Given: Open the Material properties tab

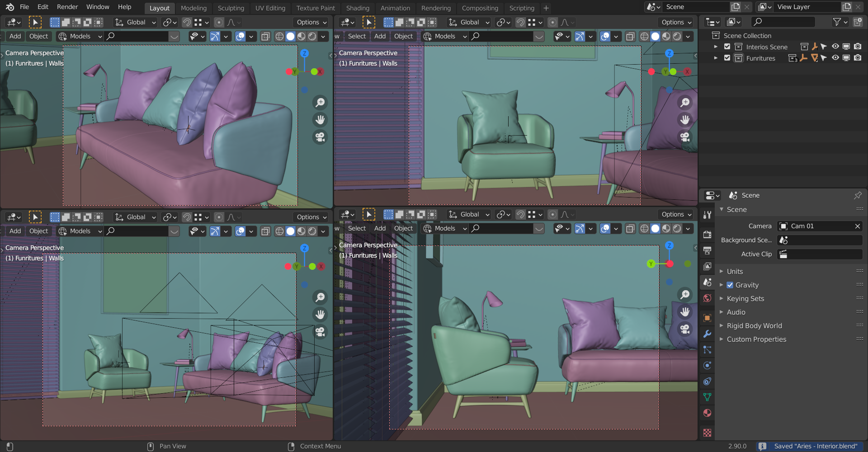Looking at the screenshot, I should (x=708, y=413).
